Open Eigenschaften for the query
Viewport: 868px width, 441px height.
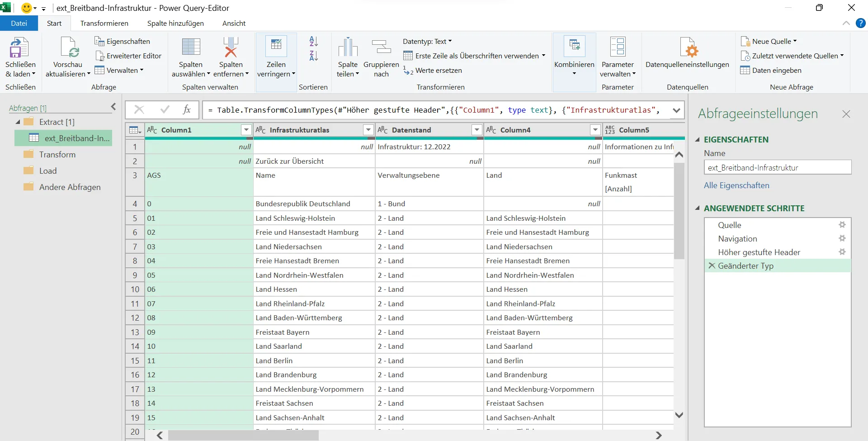point(122,41)
